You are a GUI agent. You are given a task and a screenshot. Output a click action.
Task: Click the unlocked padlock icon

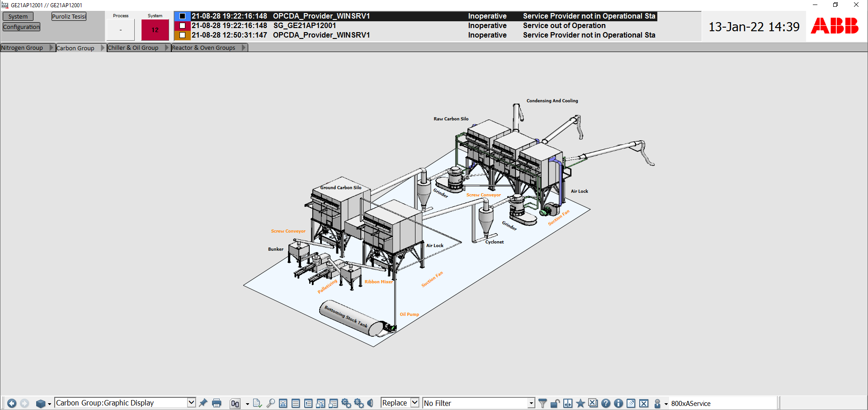click(x=555, y=403)
